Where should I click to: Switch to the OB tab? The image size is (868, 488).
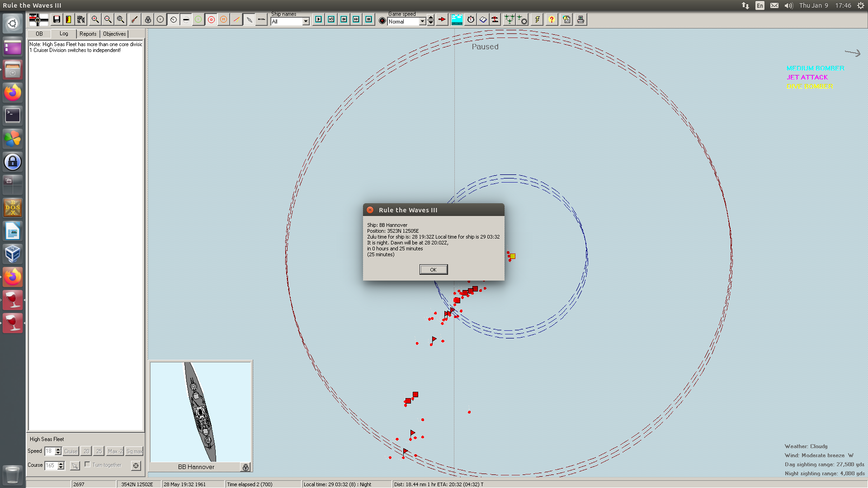[x=39, y=34]
